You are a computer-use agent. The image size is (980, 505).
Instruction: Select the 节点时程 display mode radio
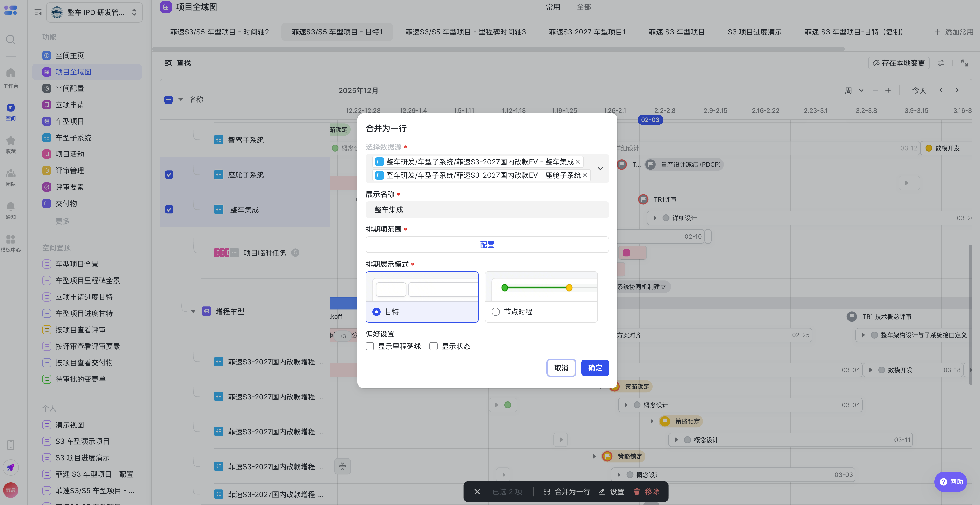coord(495,312)
